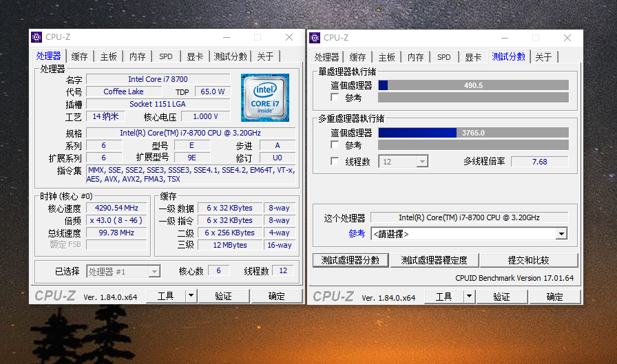Open SPD tab in the right window
Screen dimensions: 617x364
tap(444, 57)
